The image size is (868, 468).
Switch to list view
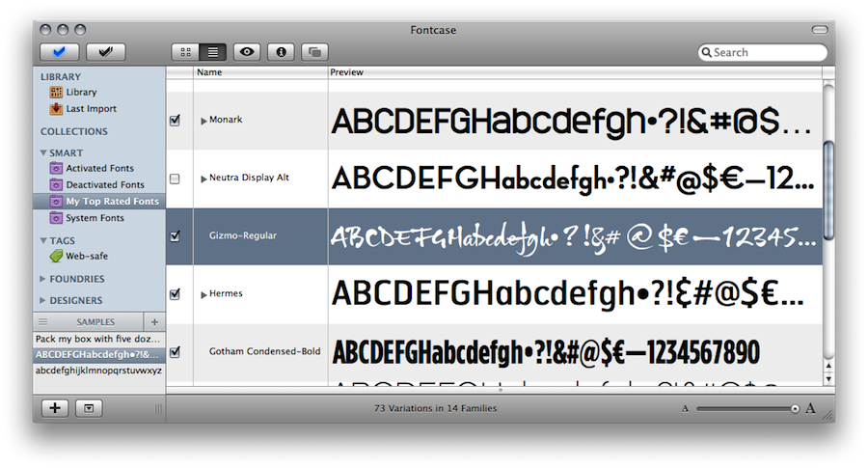(213, 52)
